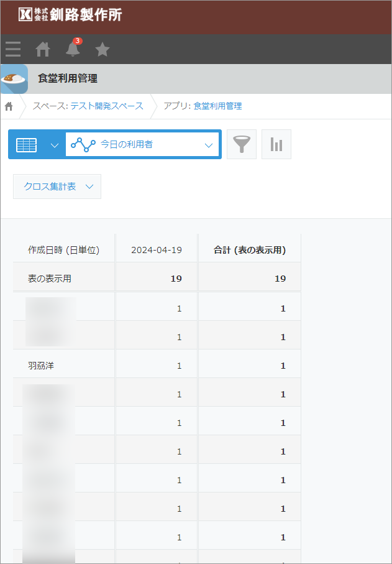Click the 羽刕洋 row label
Image resolution: width=392 pixels, height=564 pixels.
click(x=41, y=366)
